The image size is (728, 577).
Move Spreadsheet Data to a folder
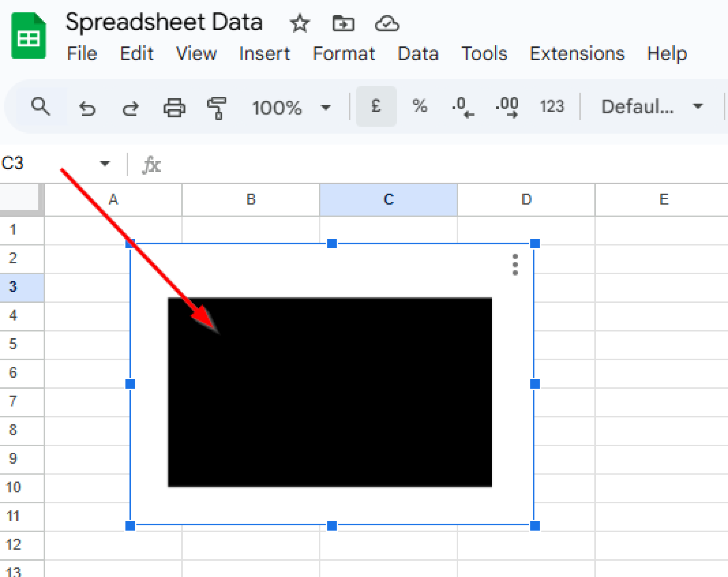click(x=343, y=24)
